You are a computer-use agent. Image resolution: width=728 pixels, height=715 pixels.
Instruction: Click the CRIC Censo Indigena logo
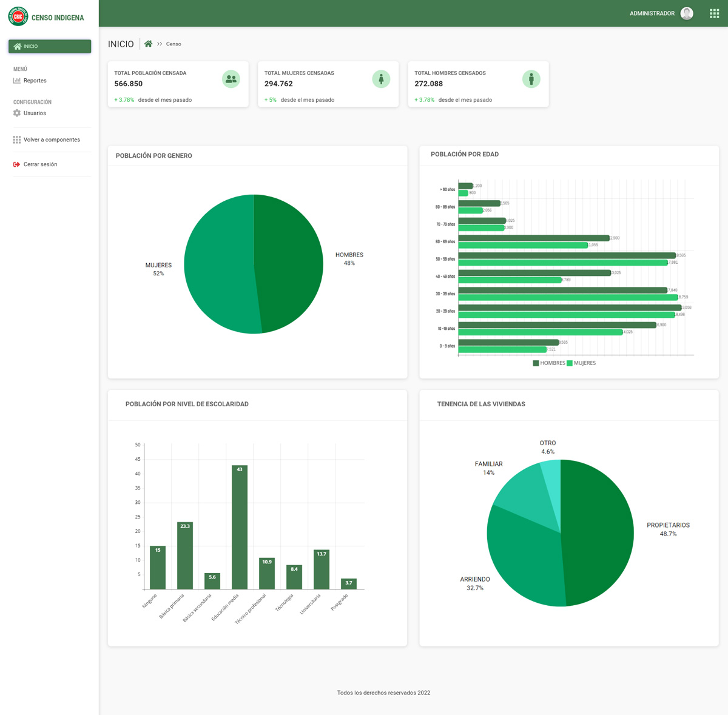[18, 17]
